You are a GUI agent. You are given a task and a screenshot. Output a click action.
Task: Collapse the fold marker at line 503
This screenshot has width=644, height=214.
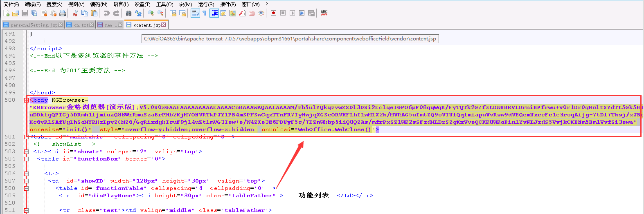[26, 152]
